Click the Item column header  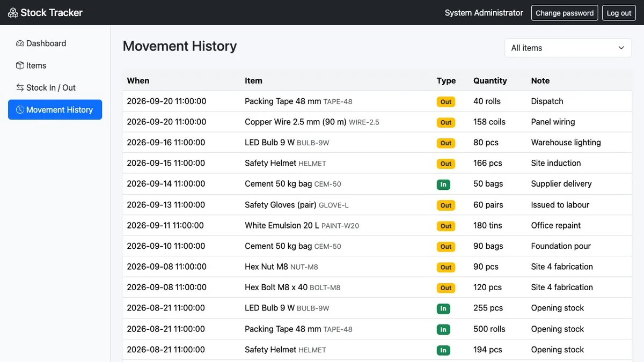click(x=253, y=80)
